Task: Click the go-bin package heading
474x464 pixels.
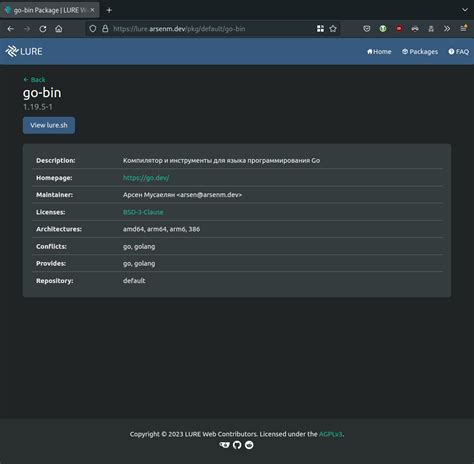Action: click(x=42, y=93)
